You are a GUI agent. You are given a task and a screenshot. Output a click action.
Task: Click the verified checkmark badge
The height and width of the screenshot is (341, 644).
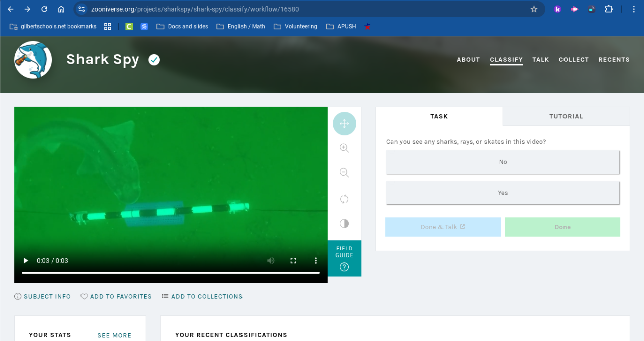point(154,60)
